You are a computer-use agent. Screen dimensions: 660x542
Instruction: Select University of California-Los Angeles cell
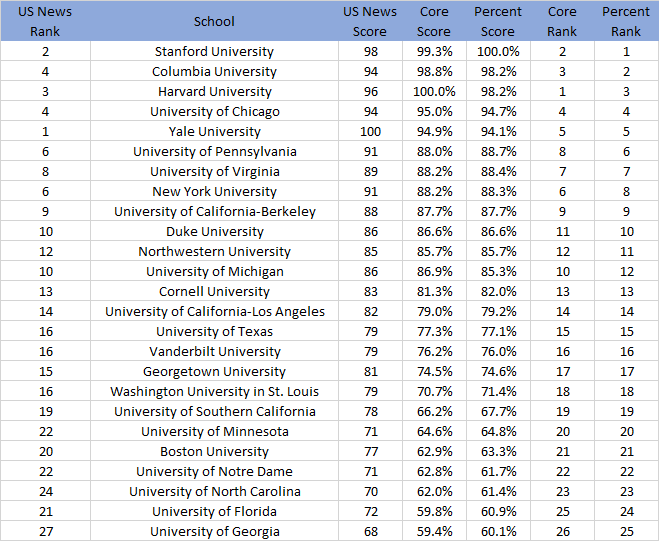(x=214, y=311)
